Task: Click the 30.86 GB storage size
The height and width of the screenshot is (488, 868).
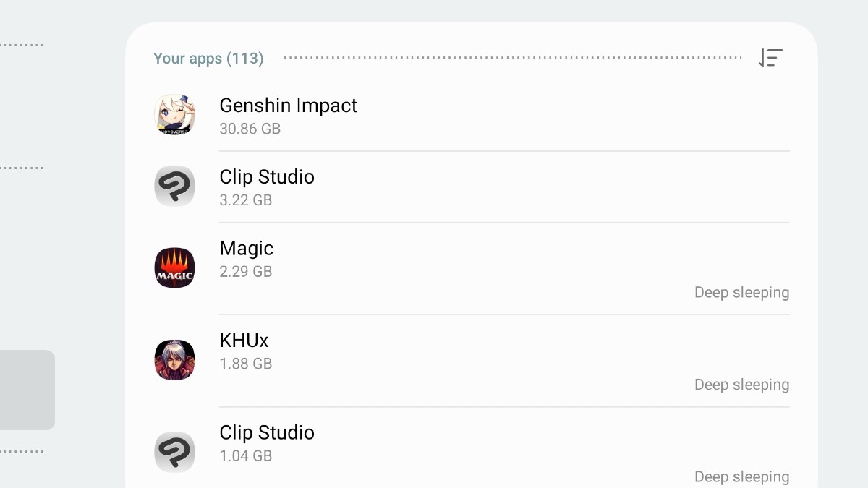Action: point(250,129)
